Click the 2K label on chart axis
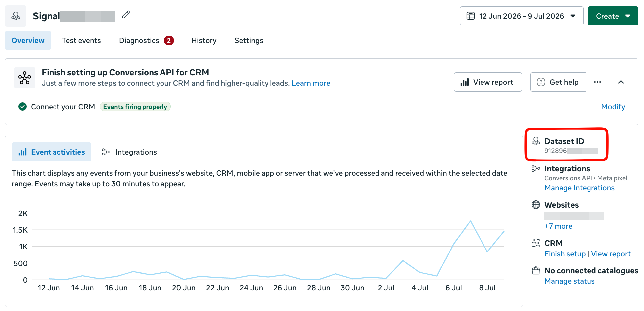Viewport: 644px width, 311px height. (23, 213)
